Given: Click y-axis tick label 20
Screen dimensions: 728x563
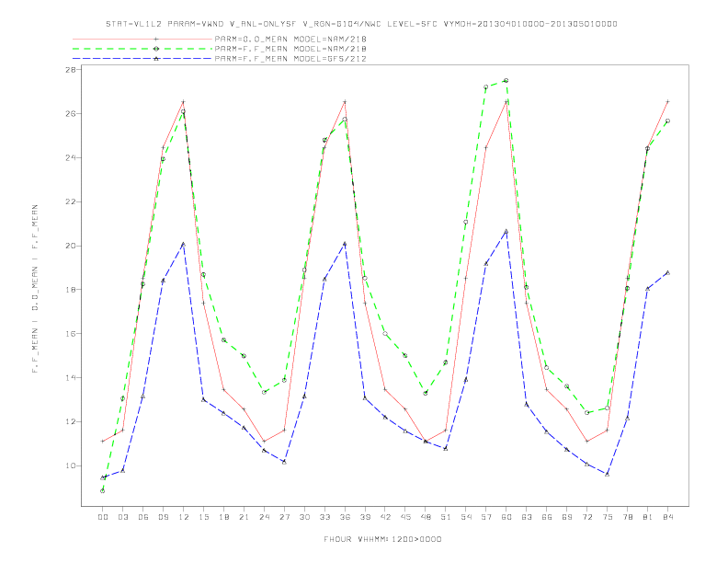Looking at the screenshot, I should click(72, 246).
